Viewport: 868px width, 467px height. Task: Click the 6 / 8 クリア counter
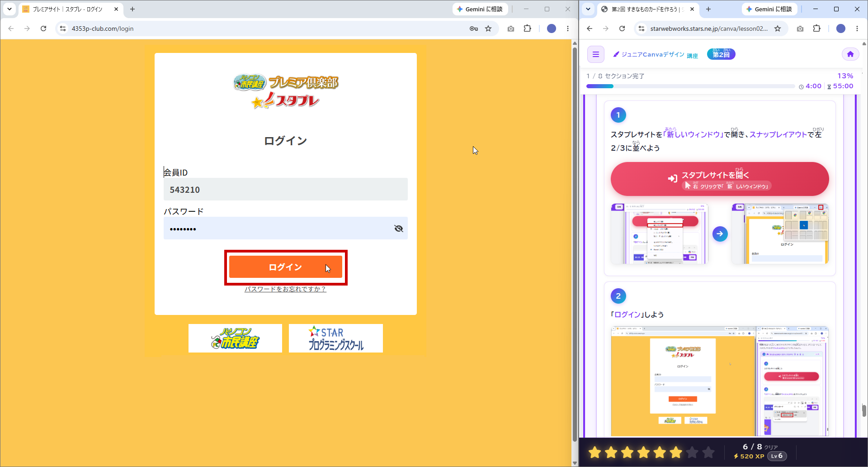click(760, 447)
